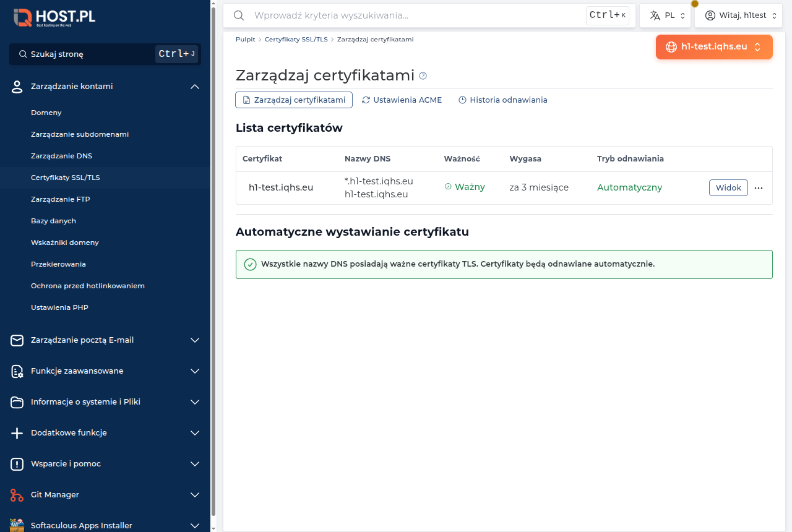Click the Wsparcie i pomoc alert icon

pyautogui.click(x=17, y=464)
